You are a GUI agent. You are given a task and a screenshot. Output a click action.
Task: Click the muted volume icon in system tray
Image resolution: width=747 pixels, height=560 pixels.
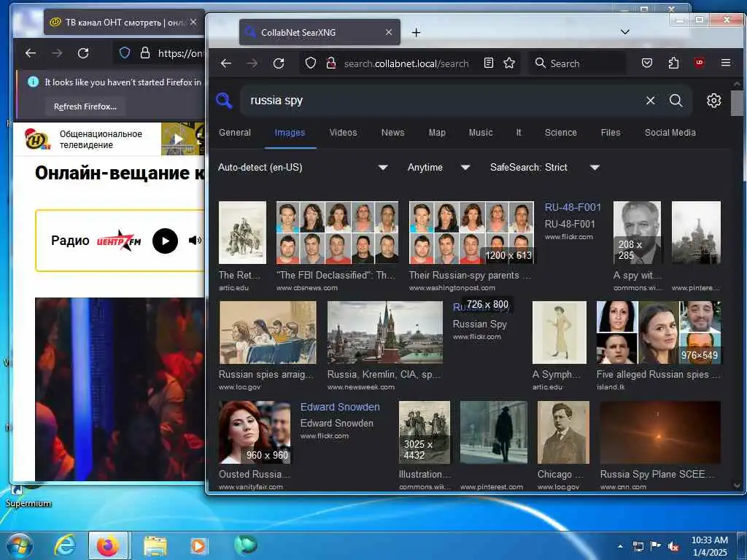(673, 547)
